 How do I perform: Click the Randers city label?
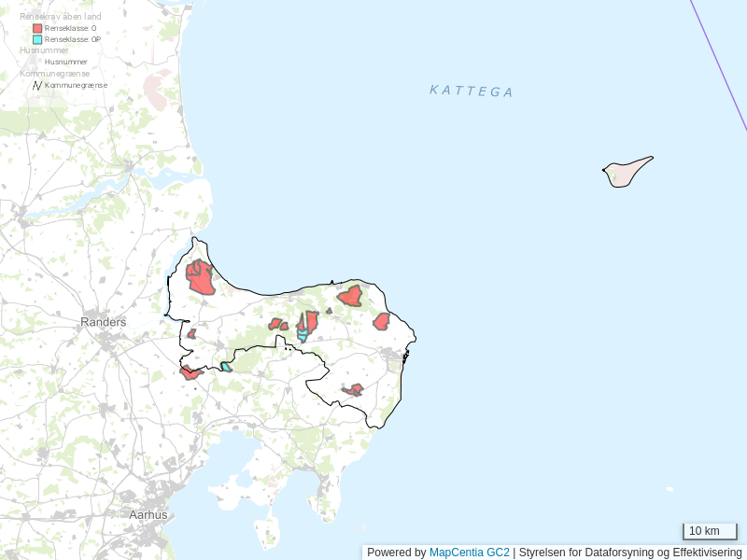coord(104,322)
